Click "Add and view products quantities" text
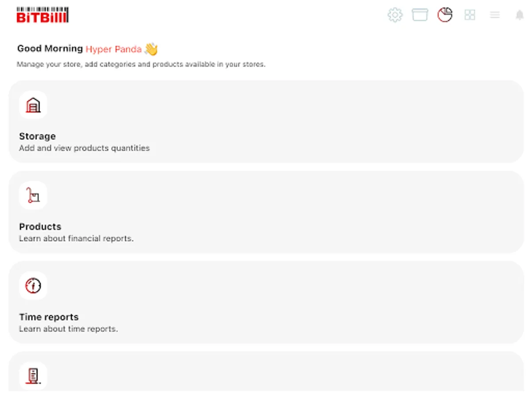532x399 pixels. (84, 148)
